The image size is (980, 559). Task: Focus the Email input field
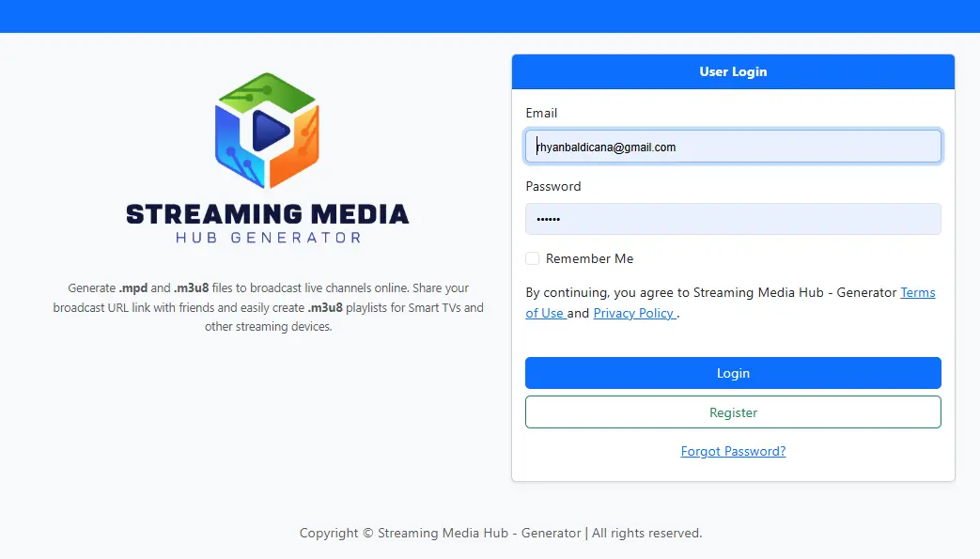point(733,147)
